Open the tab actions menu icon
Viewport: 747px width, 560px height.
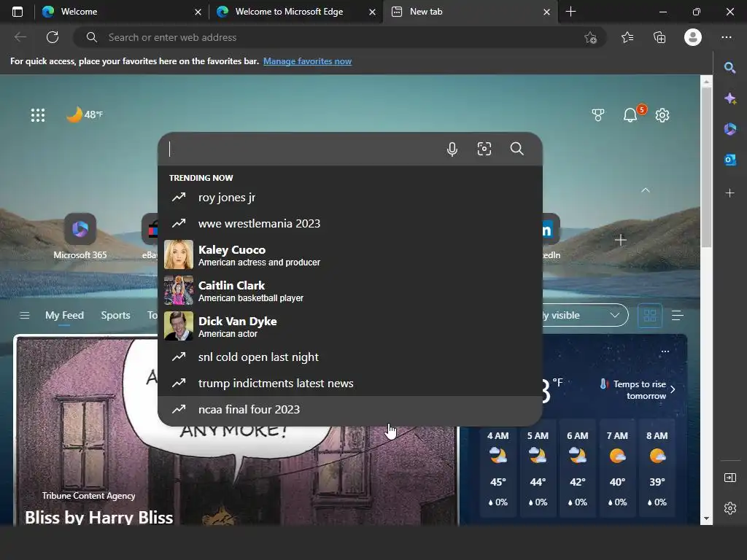click(x=18, y=12)
